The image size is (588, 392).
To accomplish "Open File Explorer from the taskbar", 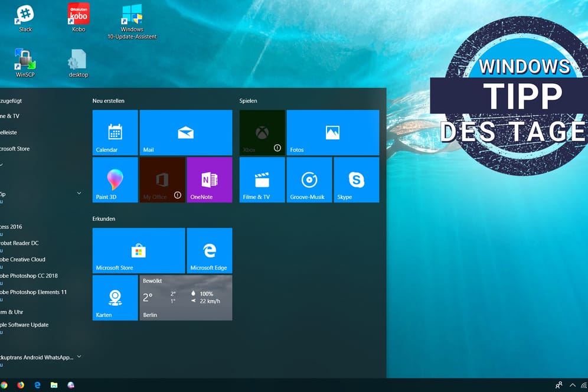I will (54, 385).
